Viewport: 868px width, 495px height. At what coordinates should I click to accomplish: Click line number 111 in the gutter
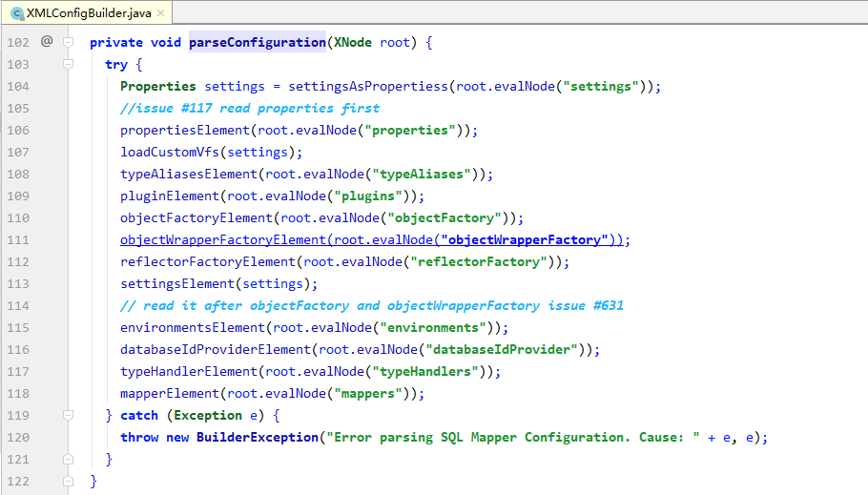(18, 239)
